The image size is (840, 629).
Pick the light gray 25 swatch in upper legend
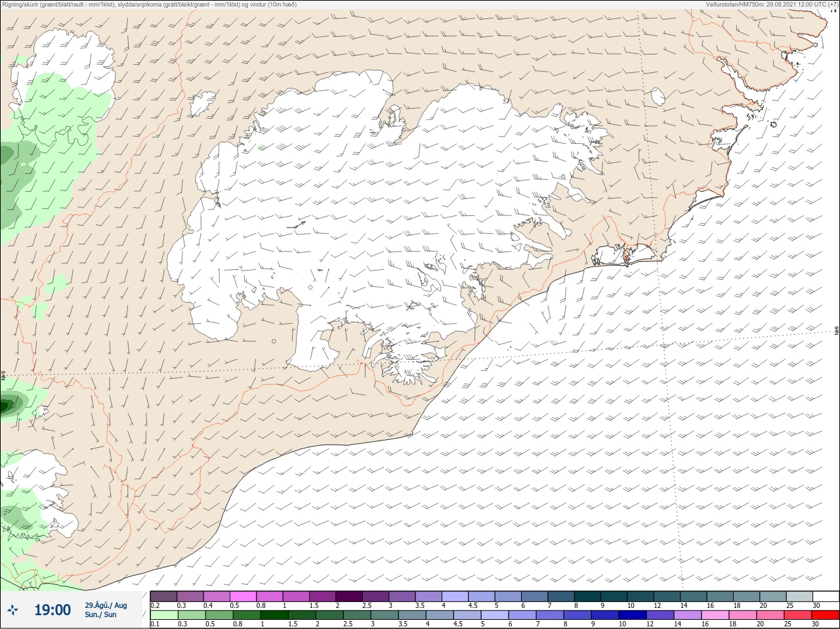click(799, 596)
